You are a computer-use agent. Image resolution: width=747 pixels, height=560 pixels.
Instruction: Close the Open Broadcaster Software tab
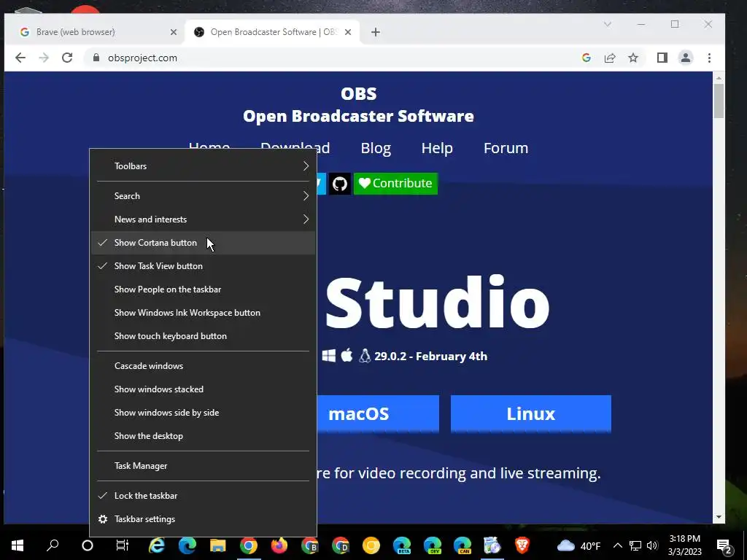(348, 32)
